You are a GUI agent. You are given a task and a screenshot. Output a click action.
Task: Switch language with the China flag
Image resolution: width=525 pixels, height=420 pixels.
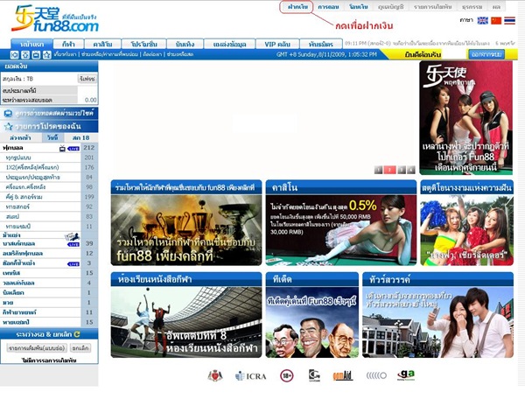point(496,20)
